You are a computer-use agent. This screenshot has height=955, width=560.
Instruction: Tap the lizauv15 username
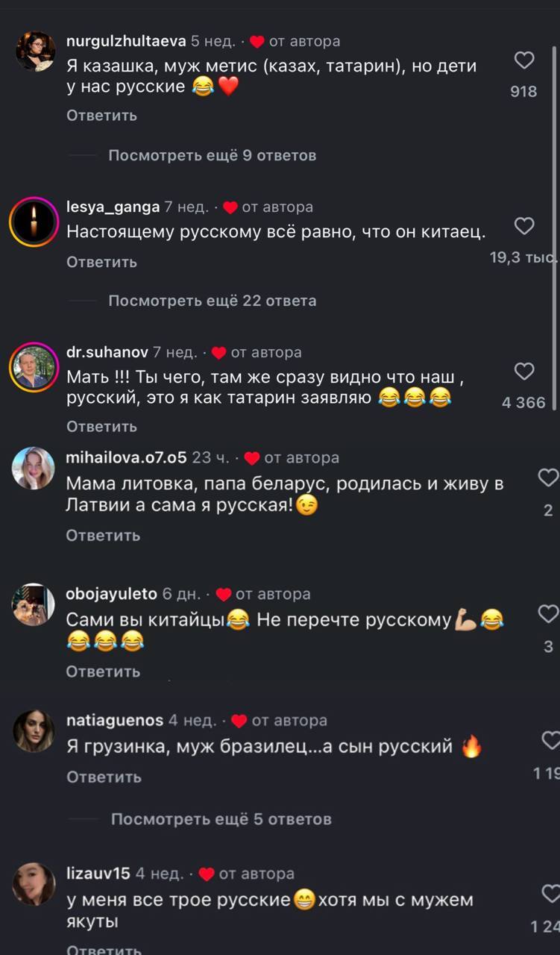pyautogui.click(x=98, y=873)
